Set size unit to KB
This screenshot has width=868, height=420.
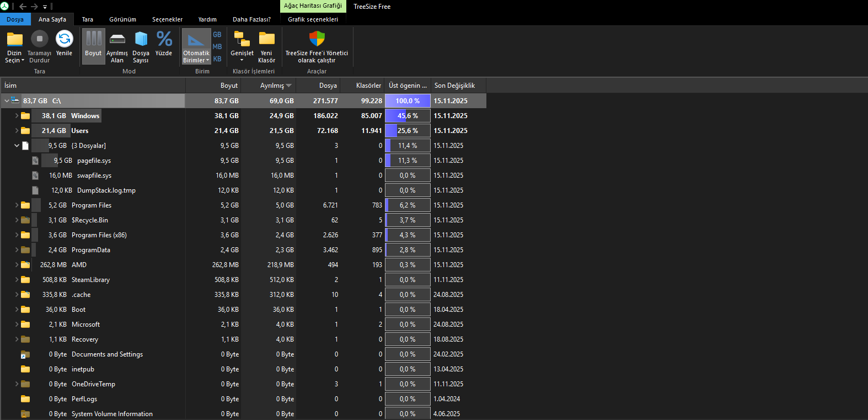[x=217, y=59]
